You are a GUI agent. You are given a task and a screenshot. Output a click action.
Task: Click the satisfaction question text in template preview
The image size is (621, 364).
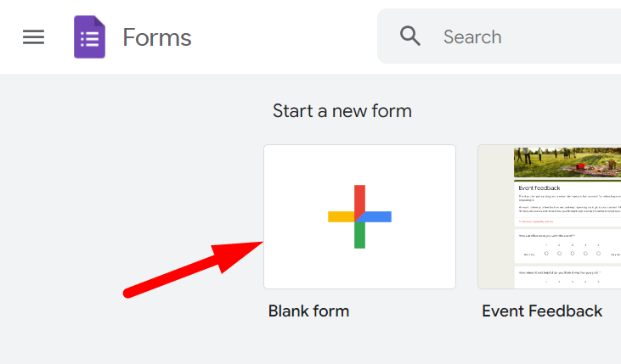pos(547,235)
